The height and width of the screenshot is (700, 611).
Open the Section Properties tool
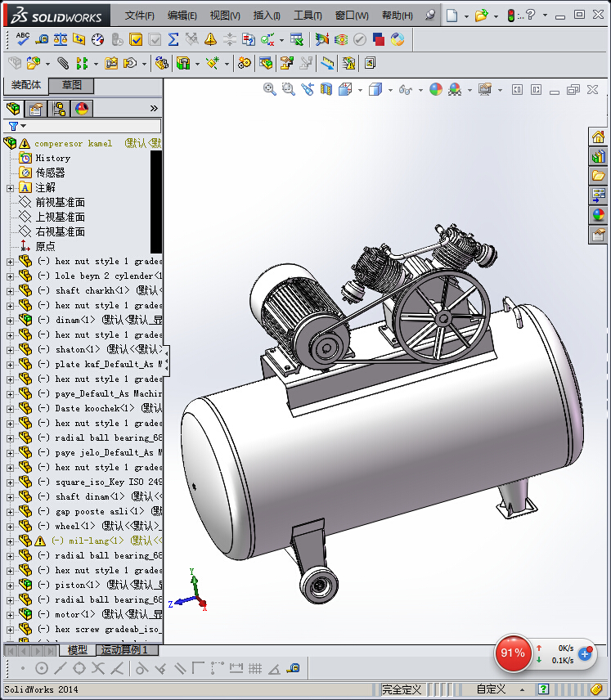tap(79, 39)
